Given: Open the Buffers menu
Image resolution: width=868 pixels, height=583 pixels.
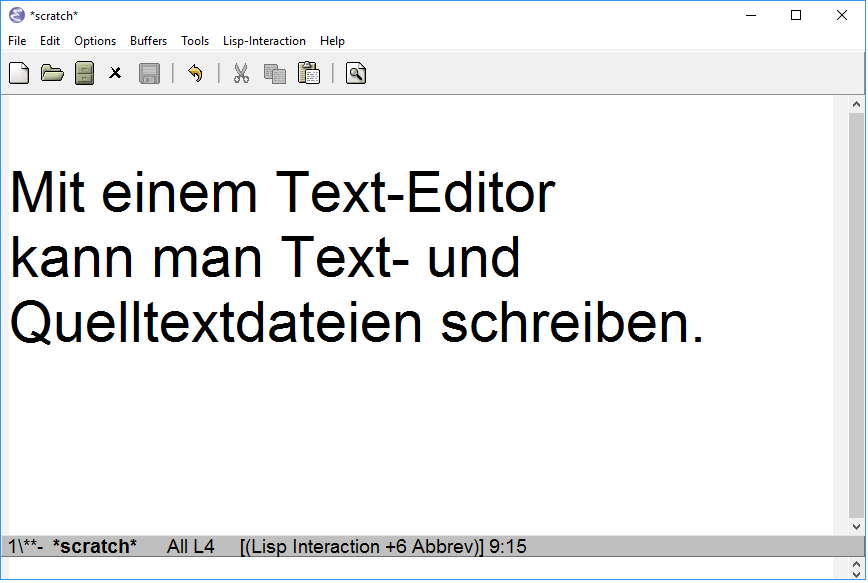Looking at the screenshot, I should coord(148,41).
